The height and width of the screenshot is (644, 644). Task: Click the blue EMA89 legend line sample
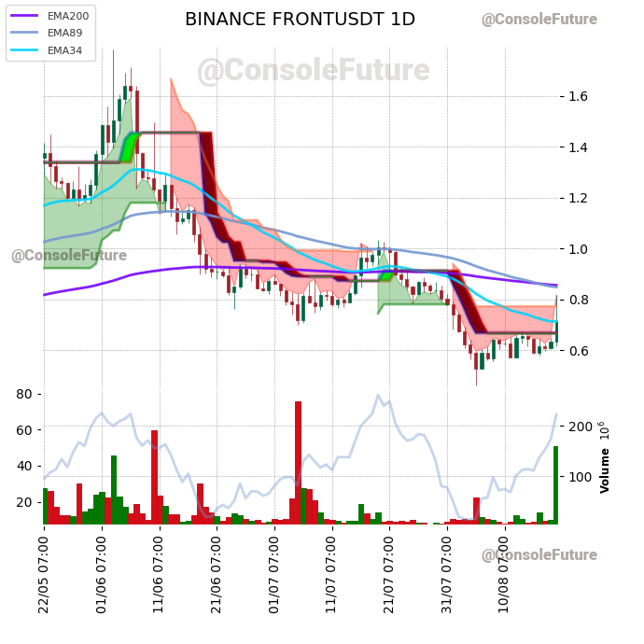(x=24, y=33)
